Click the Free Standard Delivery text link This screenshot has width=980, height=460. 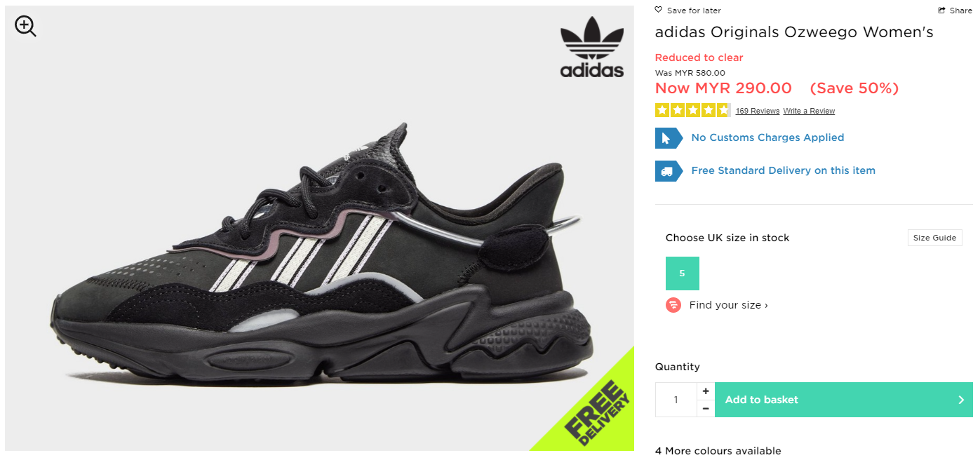point(783,170)
